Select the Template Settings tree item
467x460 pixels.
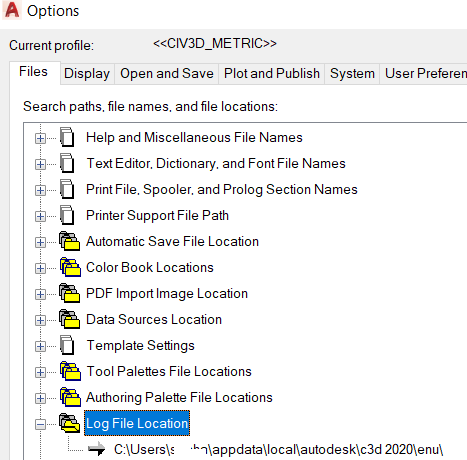[140, 345]
